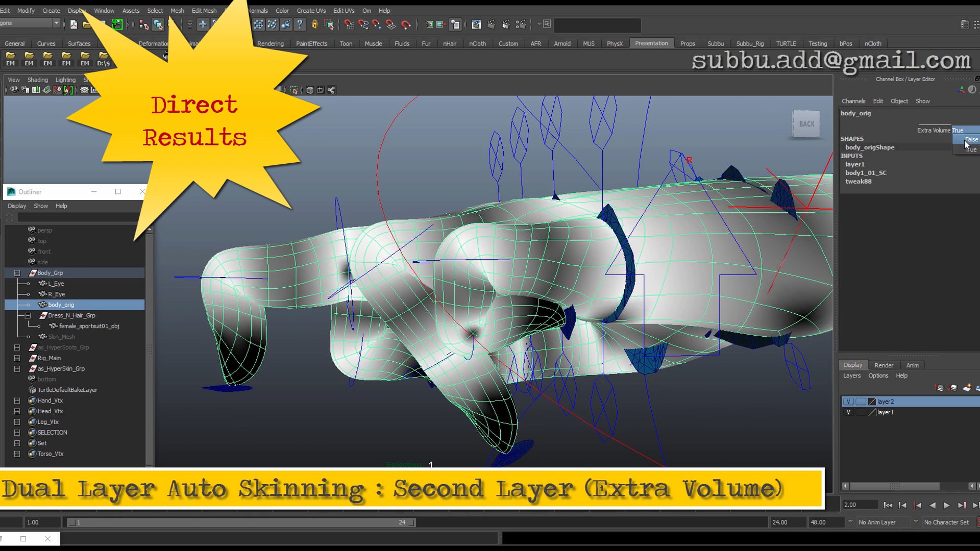
Task: Enable snap to points magnet icon
Action: pyautogui.click(x=377, y=24)
